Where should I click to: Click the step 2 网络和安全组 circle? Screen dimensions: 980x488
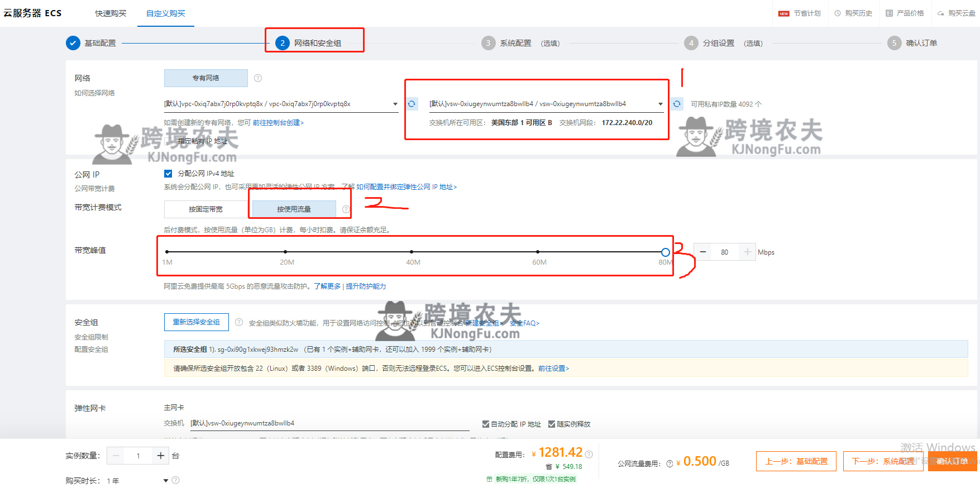click(283, 43)
